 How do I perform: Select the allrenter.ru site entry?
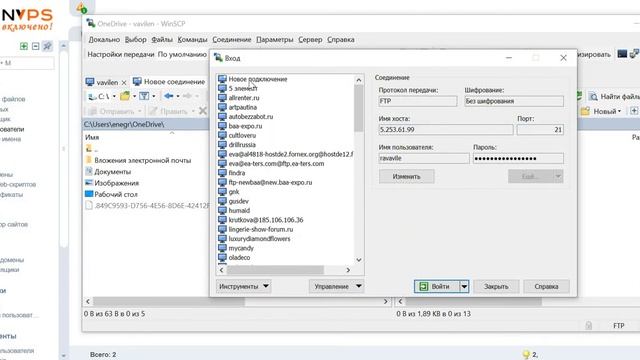244,98
